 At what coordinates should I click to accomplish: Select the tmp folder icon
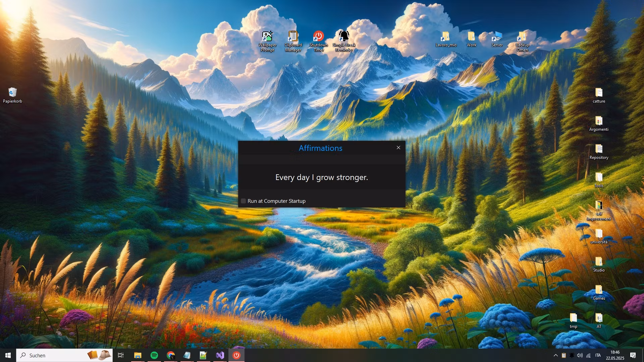(573, 320)
